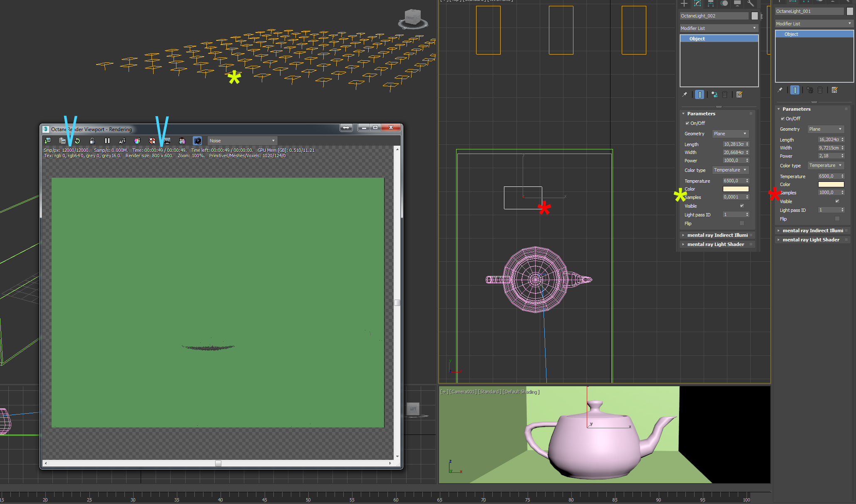Click the autofocus AF picker icon

coord(122,141)
